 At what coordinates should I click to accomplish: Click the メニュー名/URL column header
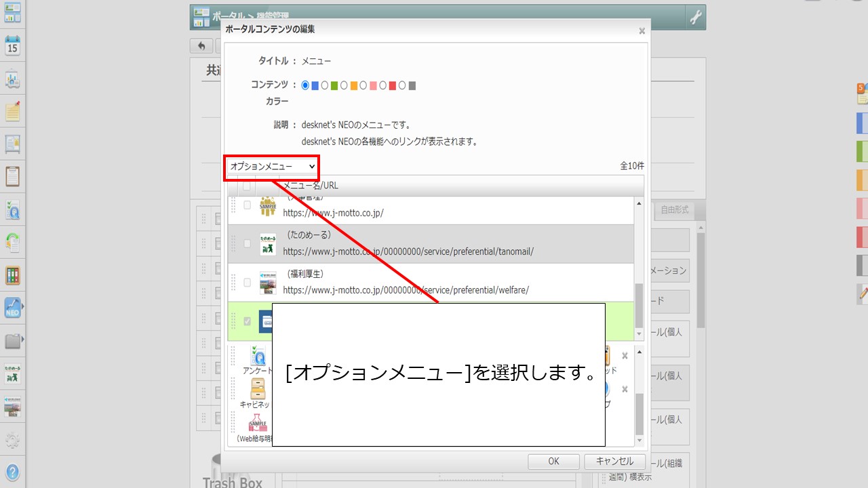tap(311, 186)
